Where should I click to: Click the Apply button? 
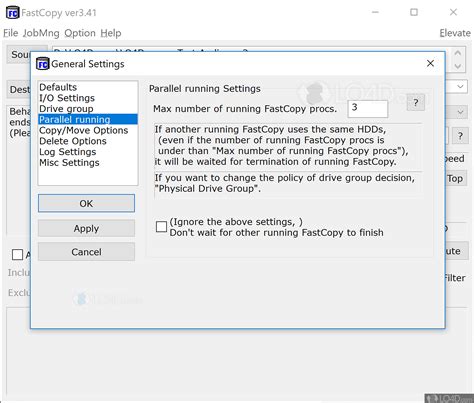(x=86, y=228)
